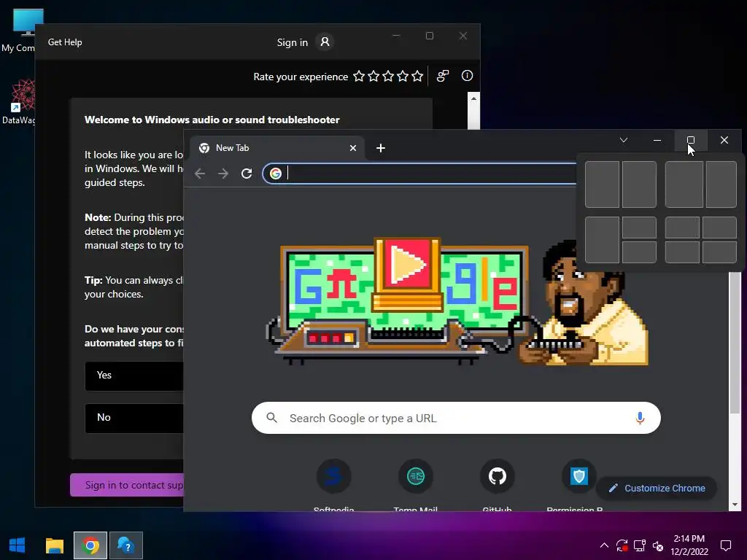747x560 pixels.
Task: Open the info icon in Get Help
Action: click(x=468, y=75)
